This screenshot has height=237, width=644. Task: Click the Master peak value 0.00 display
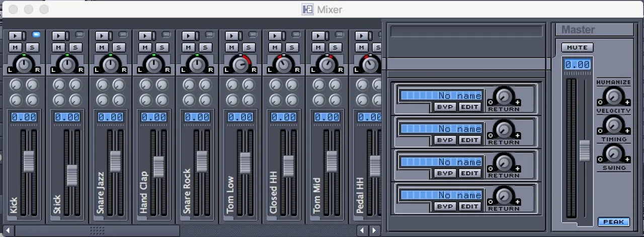tap(577, 64)
